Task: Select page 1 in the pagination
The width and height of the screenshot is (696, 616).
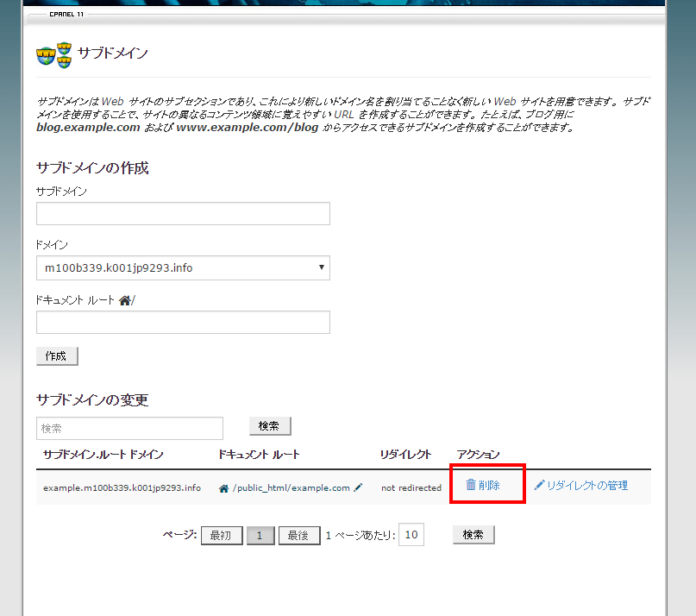Action: 260,536
